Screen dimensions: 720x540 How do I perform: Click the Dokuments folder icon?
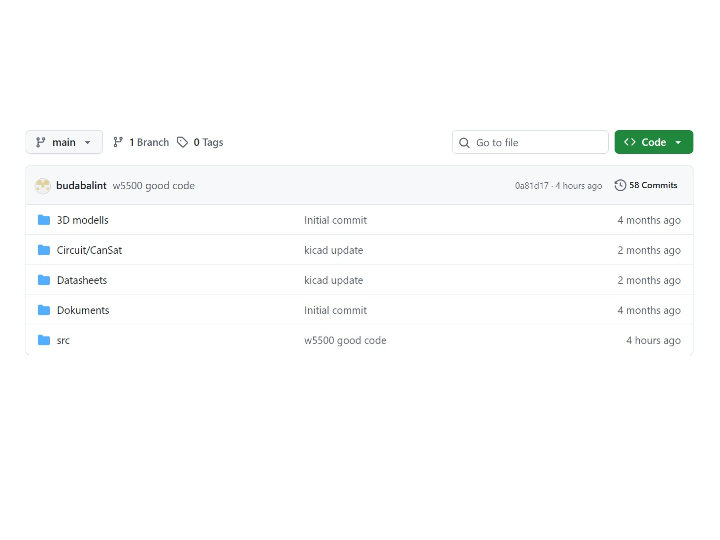(44, 310)
